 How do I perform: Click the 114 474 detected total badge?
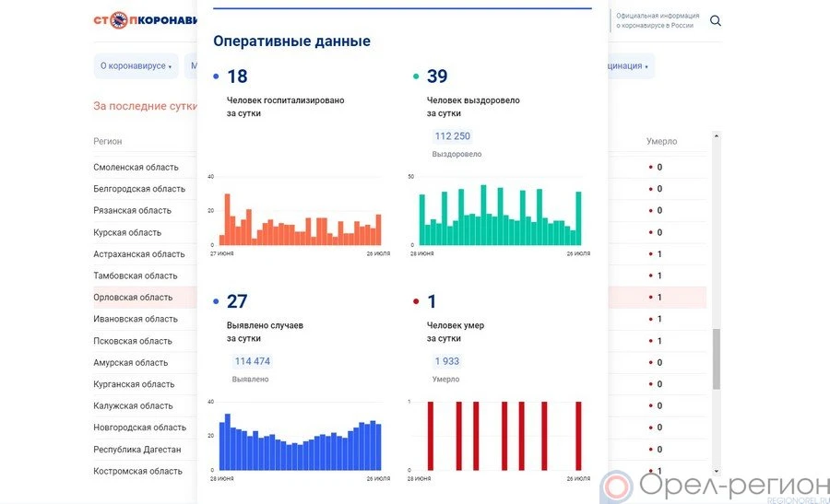pos(252,361)
